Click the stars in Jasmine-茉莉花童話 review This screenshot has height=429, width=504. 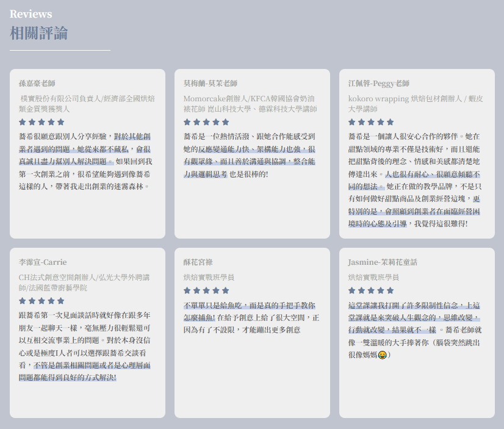coord(371,290)
